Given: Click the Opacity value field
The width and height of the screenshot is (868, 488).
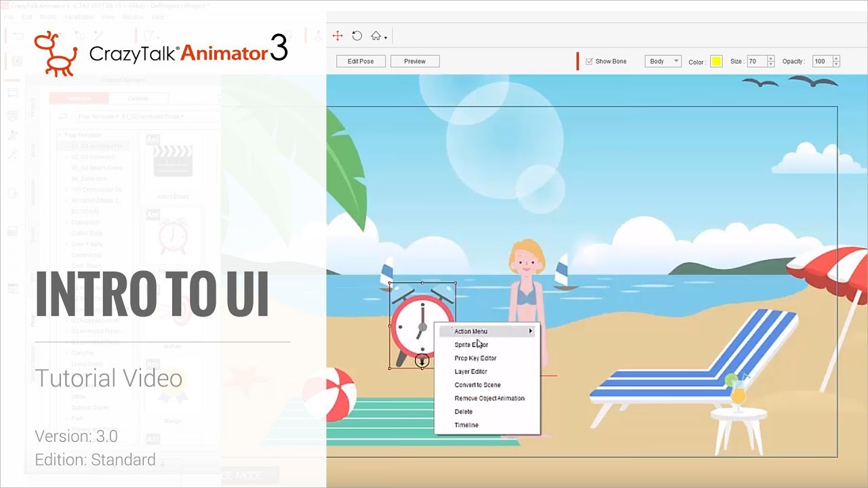Looking at the screenshot, I should coord(822,61).
